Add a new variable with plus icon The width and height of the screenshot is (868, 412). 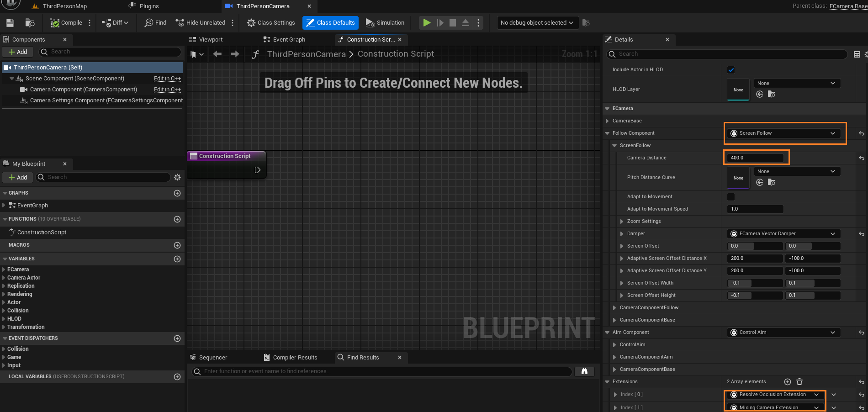click(x=177, y=259)
